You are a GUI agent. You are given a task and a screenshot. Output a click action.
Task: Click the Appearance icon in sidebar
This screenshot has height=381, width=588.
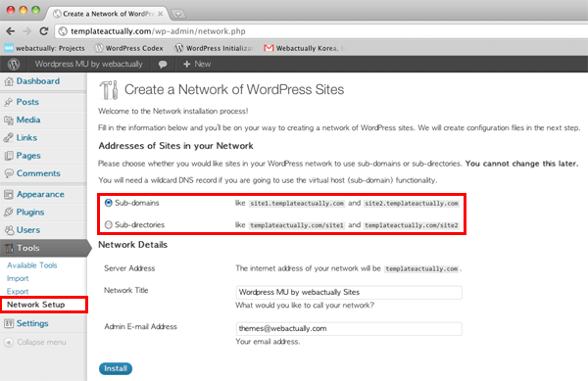point(9,195)
